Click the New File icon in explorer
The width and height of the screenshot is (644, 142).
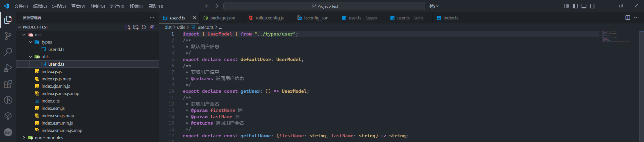click(x=128, y=27)
